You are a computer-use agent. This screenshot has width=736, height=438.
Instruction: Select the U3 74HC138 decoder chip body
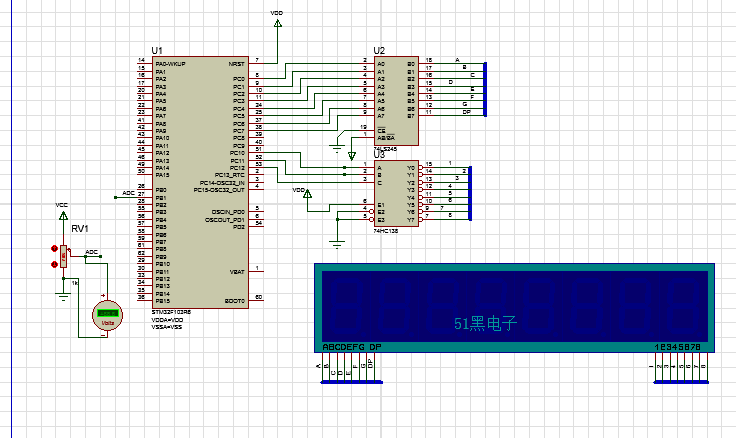coord(396,193)
